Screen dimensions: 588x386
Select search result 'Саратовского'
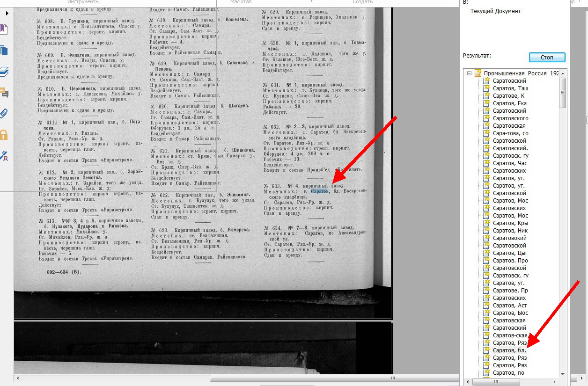click(510, 118)
